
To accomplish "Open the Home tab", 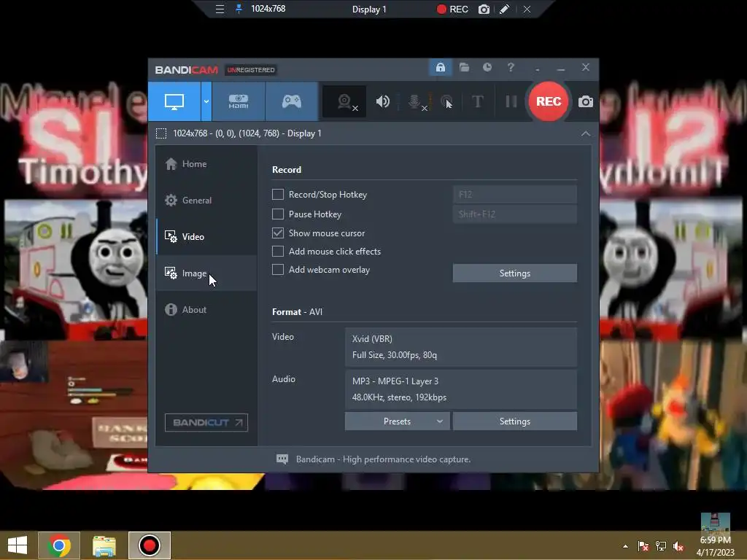I will 206,164.
